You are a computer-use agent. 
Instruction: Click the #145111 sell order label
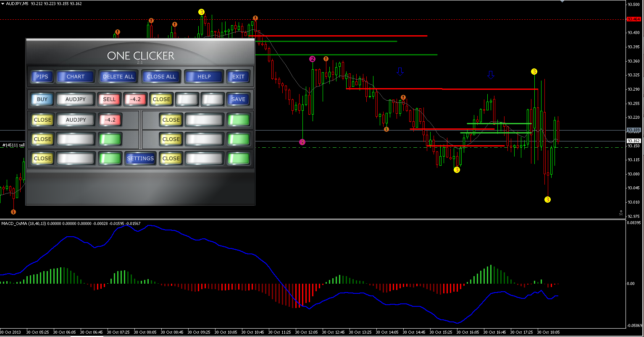13,145
